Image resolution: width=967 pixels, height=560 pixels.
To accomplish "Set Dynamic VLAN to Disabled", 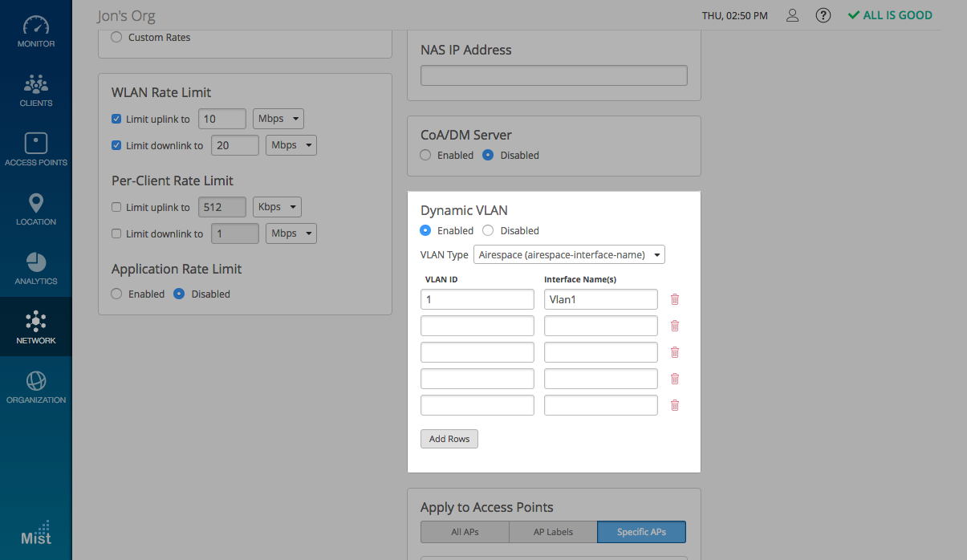I will click(x=488, y=230).
